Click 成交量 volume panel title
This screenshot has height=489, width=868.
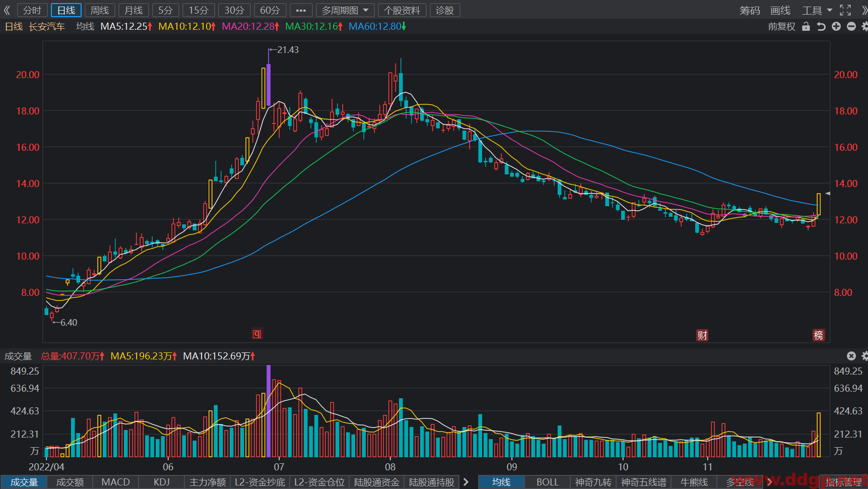point(18,356)
